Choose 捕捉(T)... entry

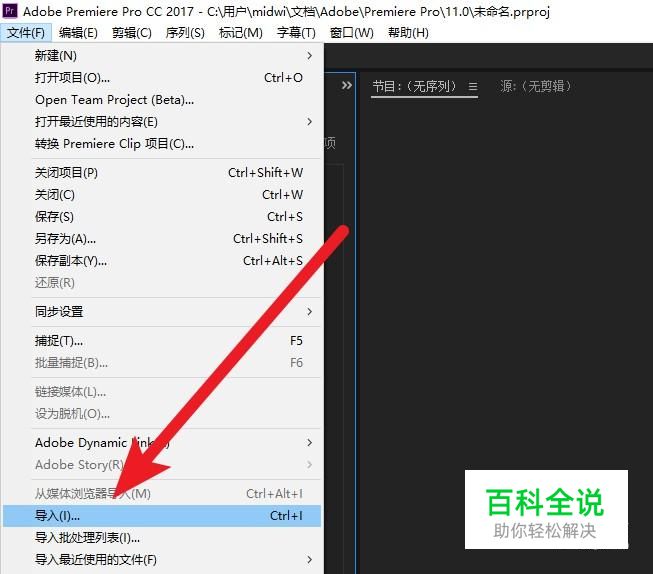click(162, 341)
